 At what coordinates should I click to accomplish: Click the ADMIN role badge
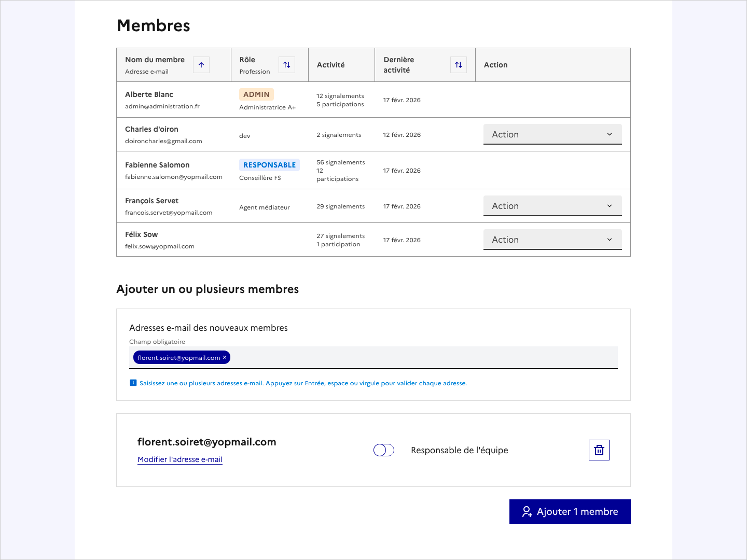click(x=256, y=94)
